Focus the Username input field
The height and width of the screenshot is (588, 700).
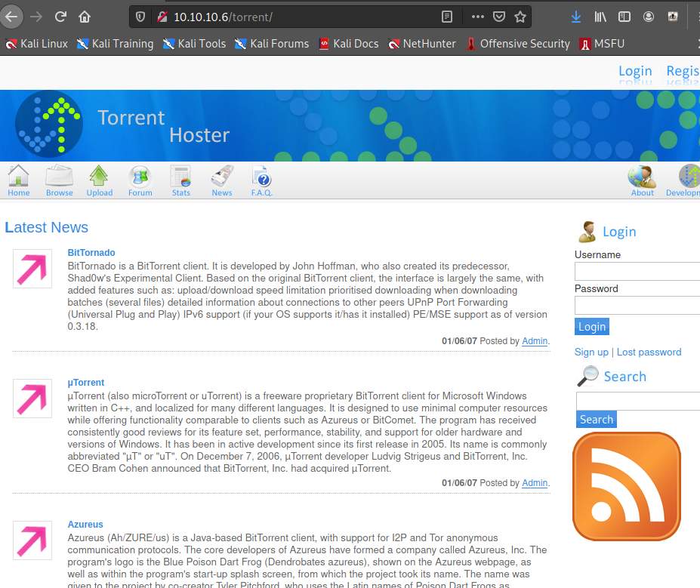click(637, 271)
